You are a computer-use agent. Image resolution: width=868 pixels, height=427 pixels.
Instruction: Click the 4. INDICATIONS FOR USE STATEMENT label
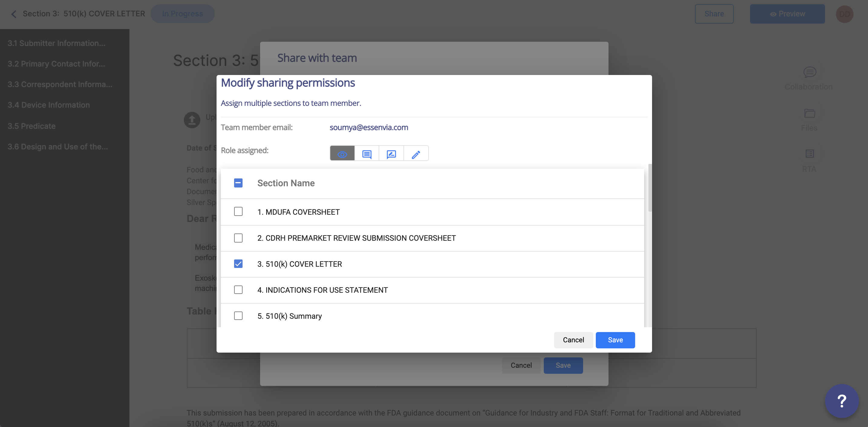(322, 290)
